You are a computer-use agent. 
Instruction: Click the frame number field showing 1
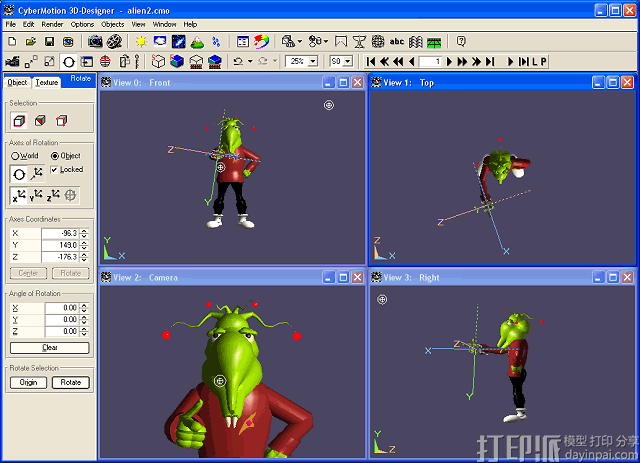coord(430,62)
